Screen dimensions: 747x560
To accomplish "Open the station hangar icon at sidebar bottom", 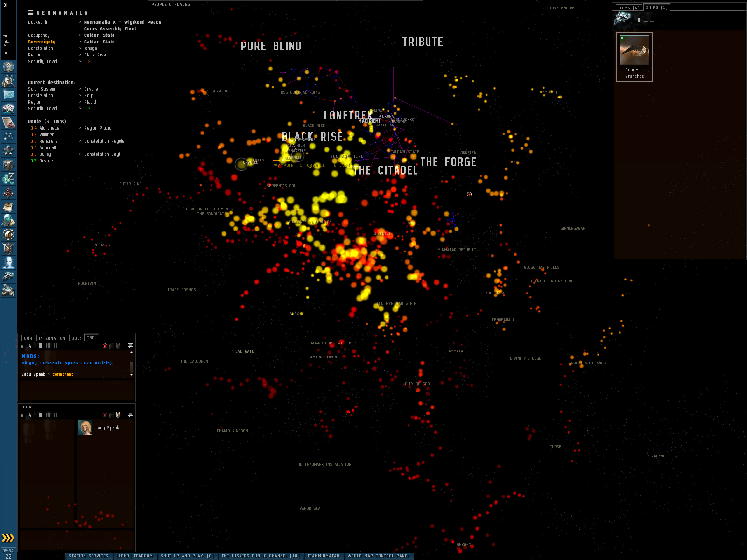I will (8, 291).
